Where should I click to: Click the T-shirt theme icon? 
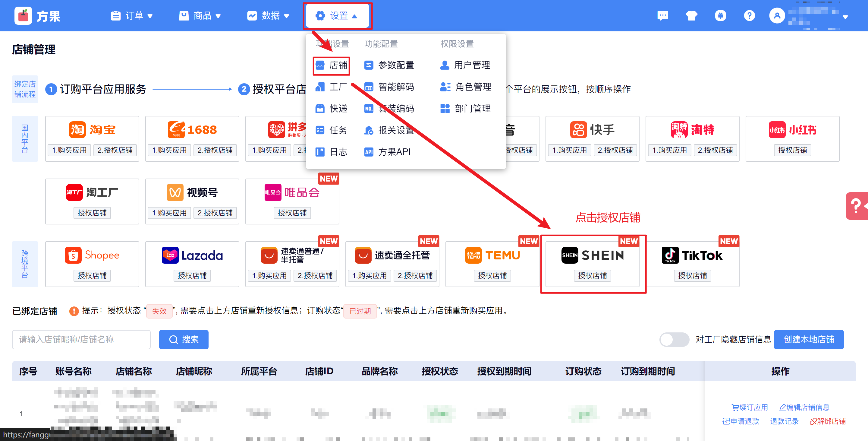click(691, 16)
